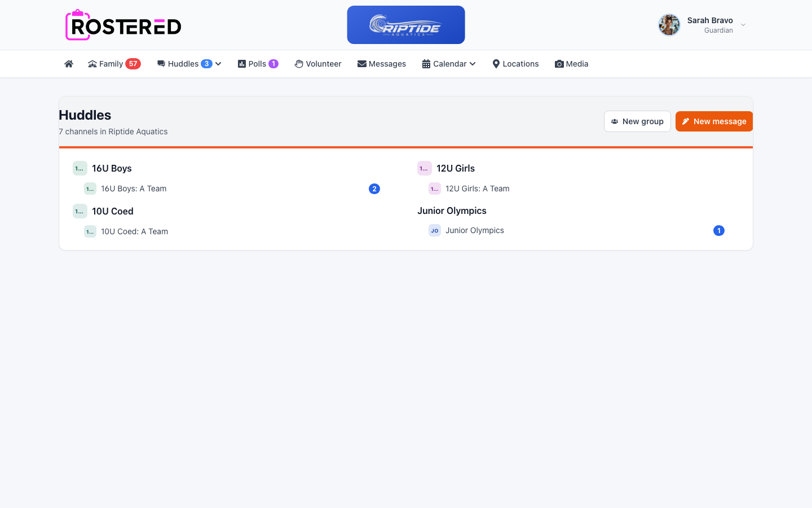The image size is (812, 508).
Task: Open the 16U Boys: A Team channel
Action: pyautogui.click(x=232, y=189)
